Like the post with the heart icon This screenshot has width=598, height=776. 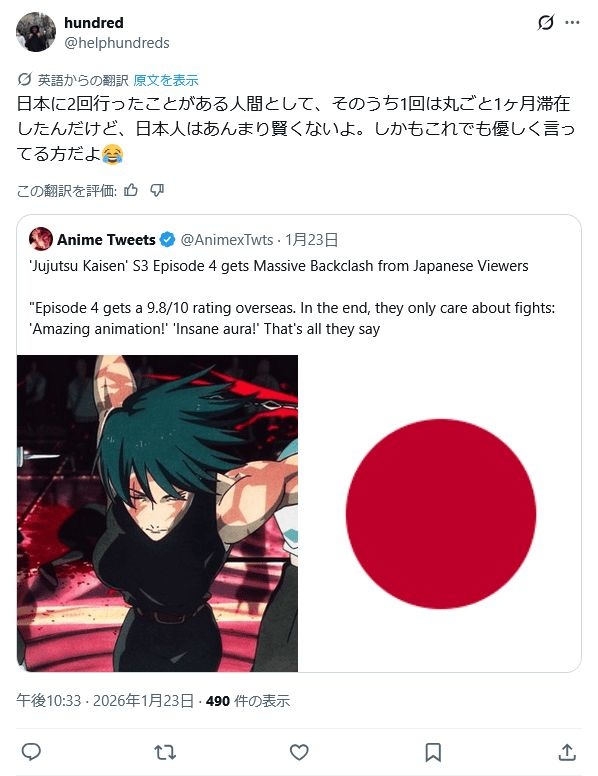(299, 752)
